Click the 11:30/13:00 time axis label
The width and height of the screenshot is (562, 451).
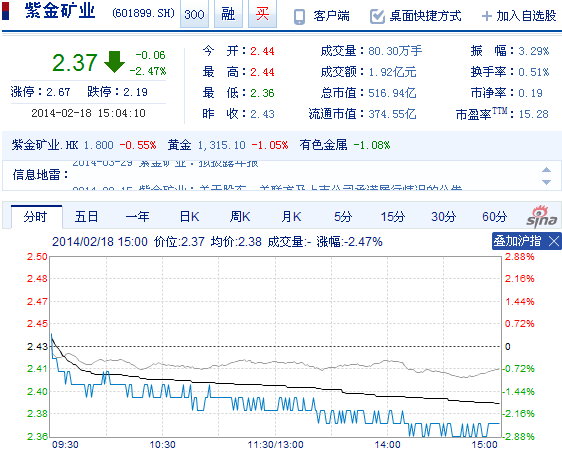276,445
